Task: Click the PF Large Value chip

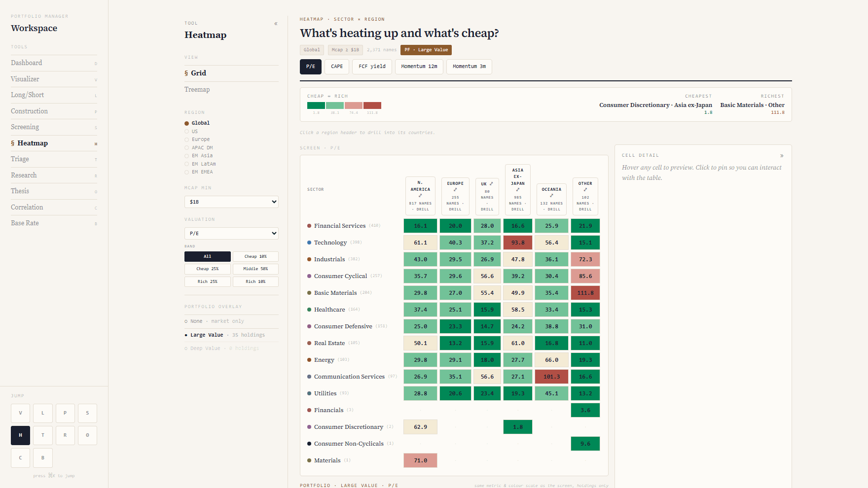Action: coord(426,50)
